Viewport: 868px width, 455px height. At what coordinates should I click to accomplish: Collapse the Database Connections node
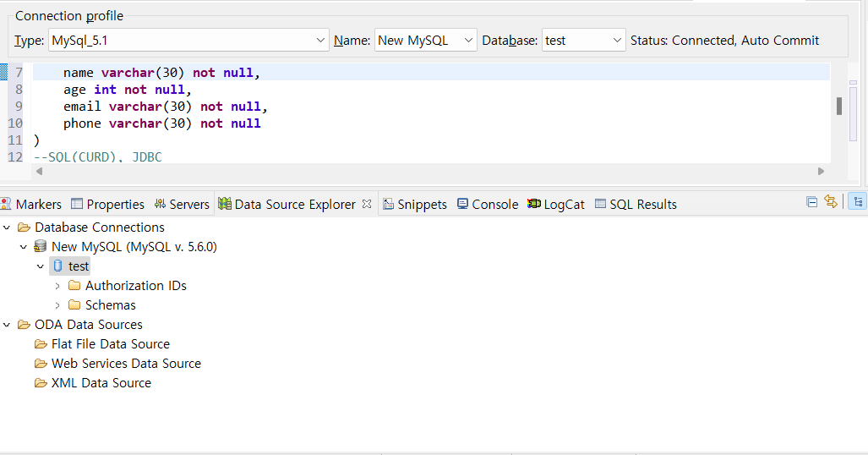point(7,227)
